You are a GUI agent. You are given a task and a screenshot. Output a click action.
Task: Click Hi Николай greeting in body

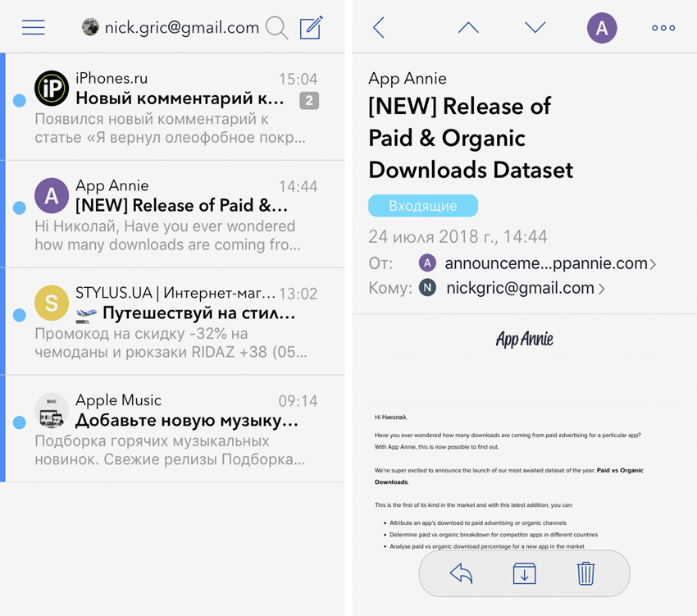point(390,418)
